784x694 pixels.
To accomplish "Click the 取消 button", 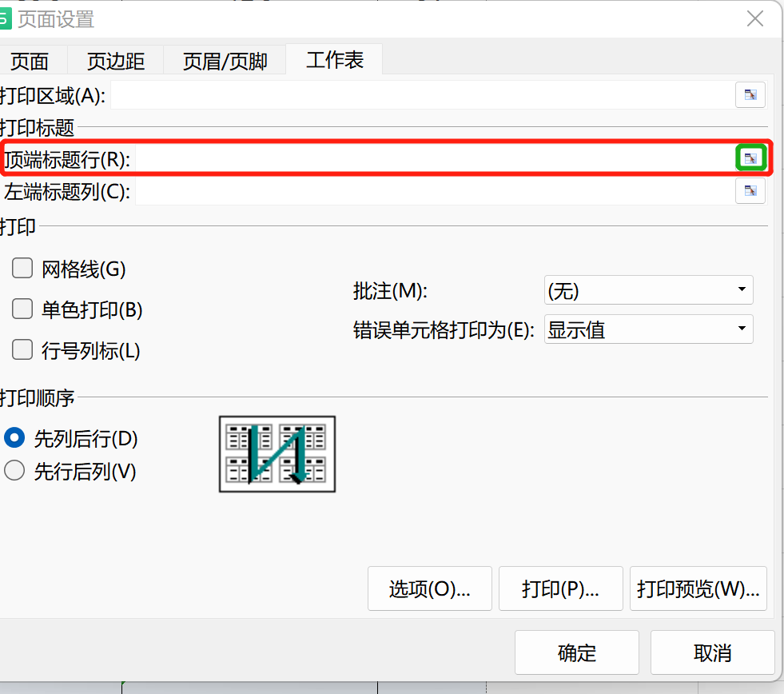I will point(713,652).
